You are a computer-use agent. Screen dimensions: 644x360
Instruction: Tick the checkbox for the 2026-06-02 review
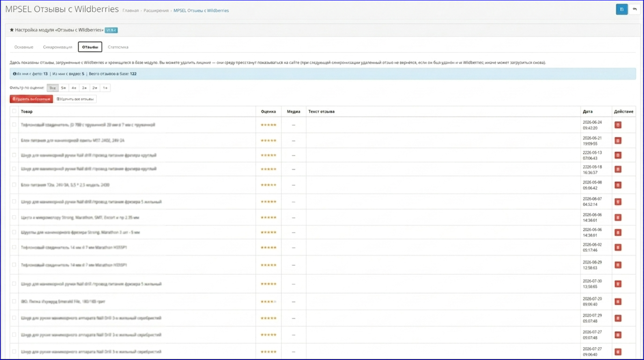14,247
